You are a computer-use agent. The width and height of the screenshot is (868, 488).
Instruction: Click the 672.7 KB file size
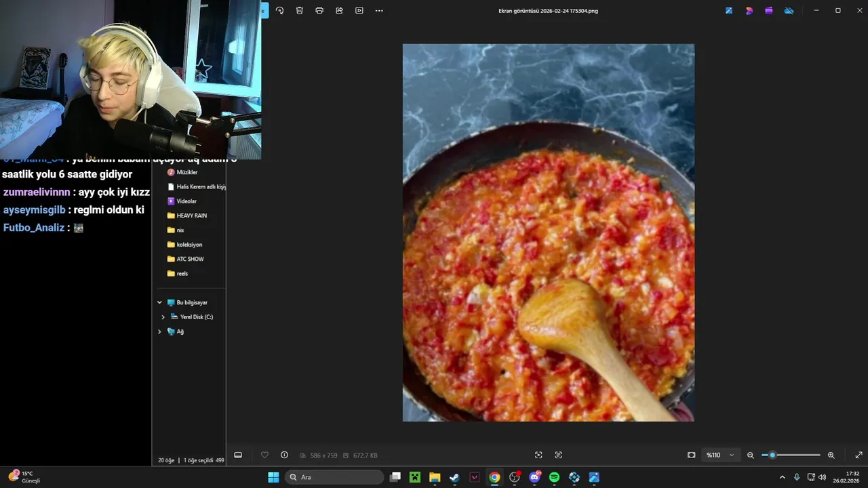point(365,455)
